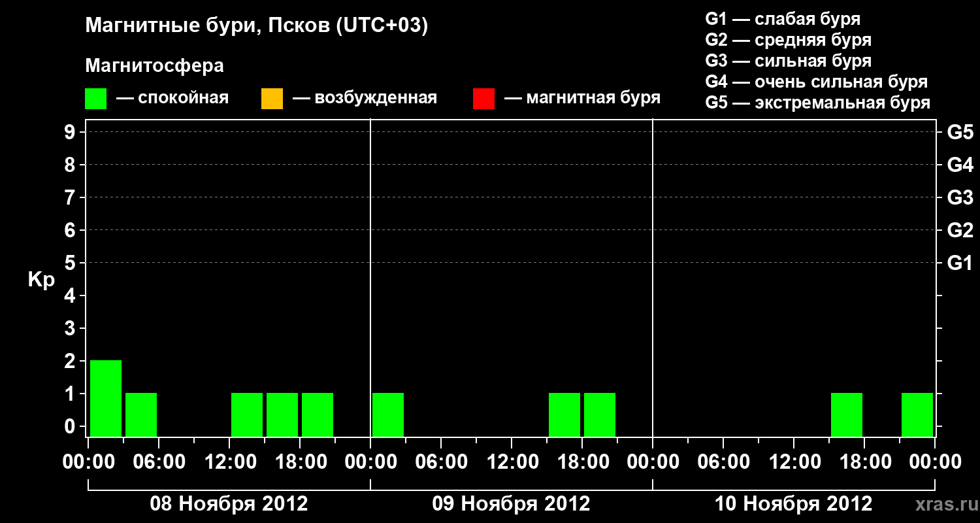Click the 21:00–00:00 bar on 10 Ноября

(x=917, y=414)
